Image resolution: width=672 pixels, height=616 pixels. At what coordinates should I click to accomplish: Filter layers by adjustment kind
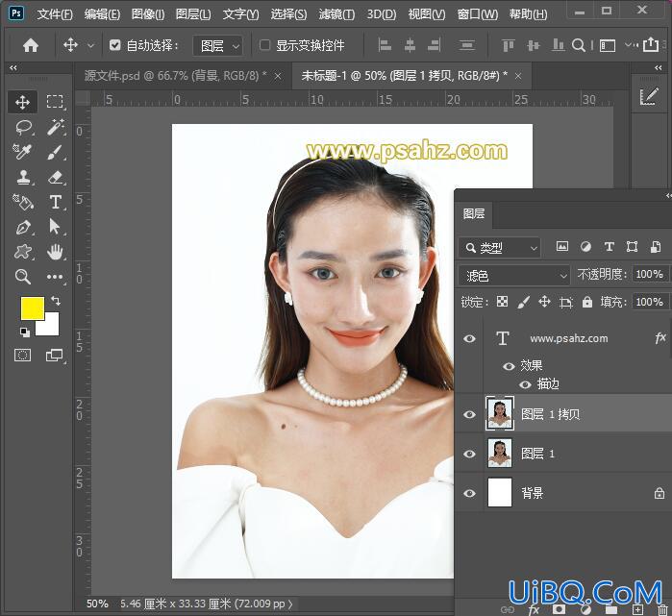click(585, 246)
